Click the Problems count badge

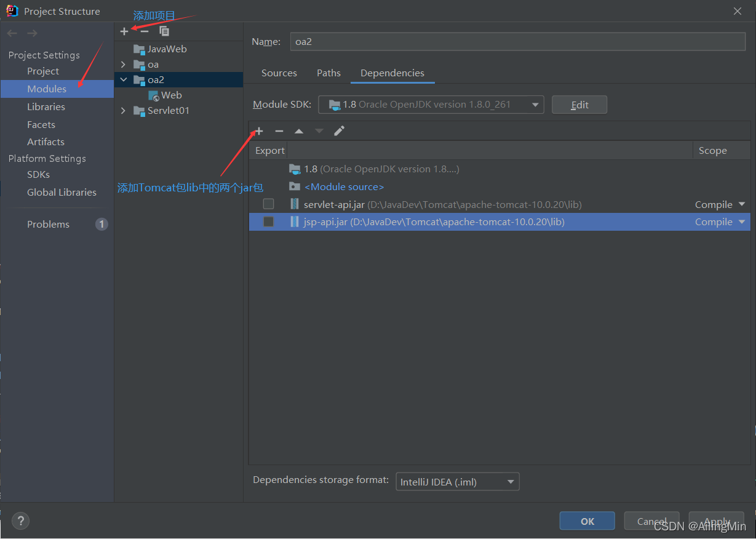(x=101, y=225)
